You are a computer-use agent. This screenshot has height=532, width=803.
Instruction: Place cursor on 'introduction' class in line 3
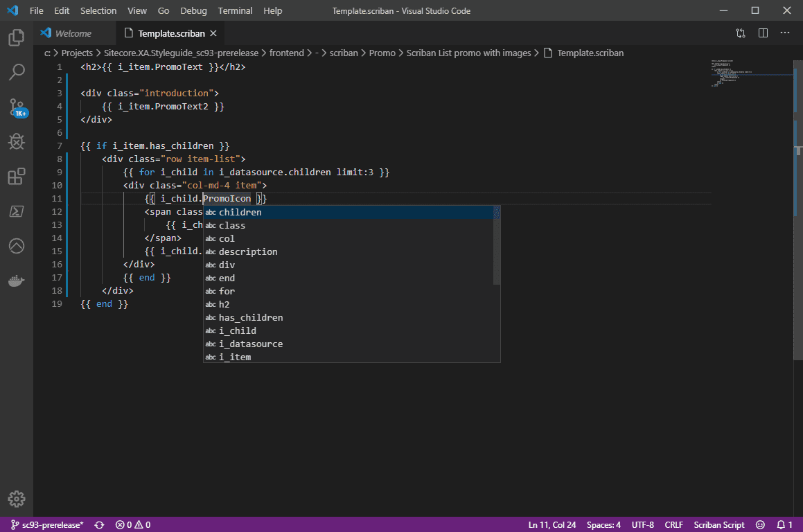click(176, 94)
